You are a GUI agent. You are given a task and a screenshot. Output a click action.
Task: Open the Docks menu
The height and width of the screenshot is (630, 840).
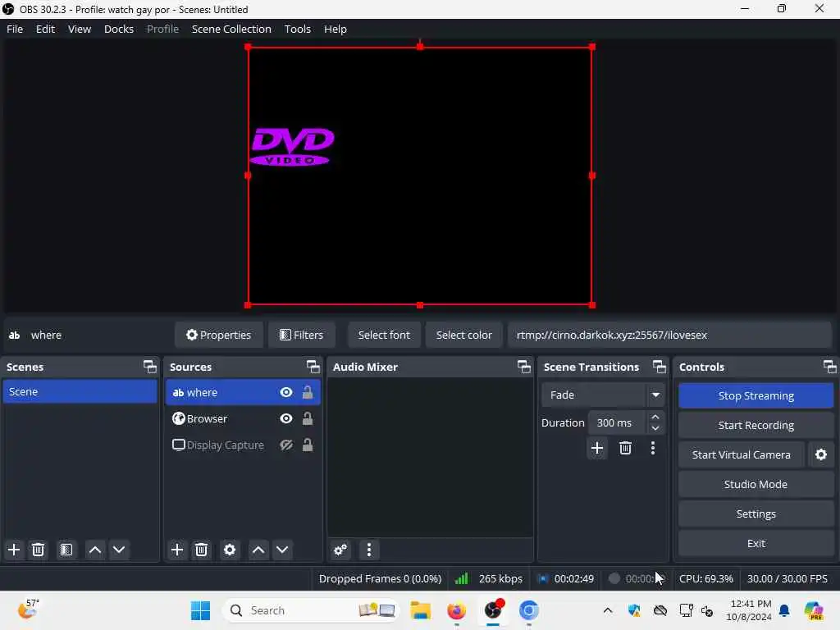tap(118, 29)
